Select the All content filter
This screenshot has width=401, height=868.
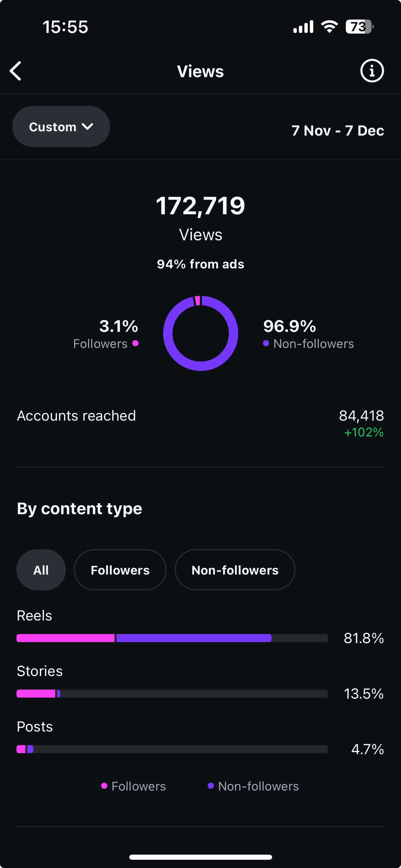pos(41,570)
